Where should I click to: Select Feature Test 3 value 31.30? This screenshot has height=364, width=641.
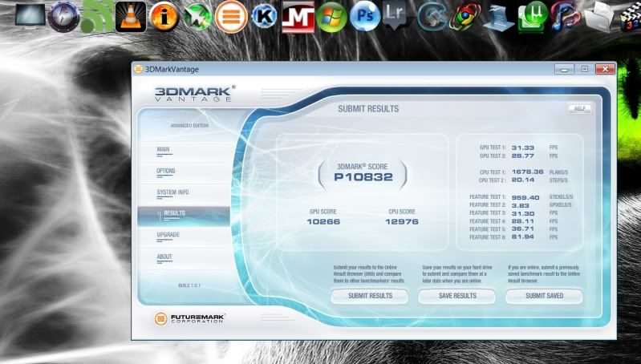coord(522,213)
